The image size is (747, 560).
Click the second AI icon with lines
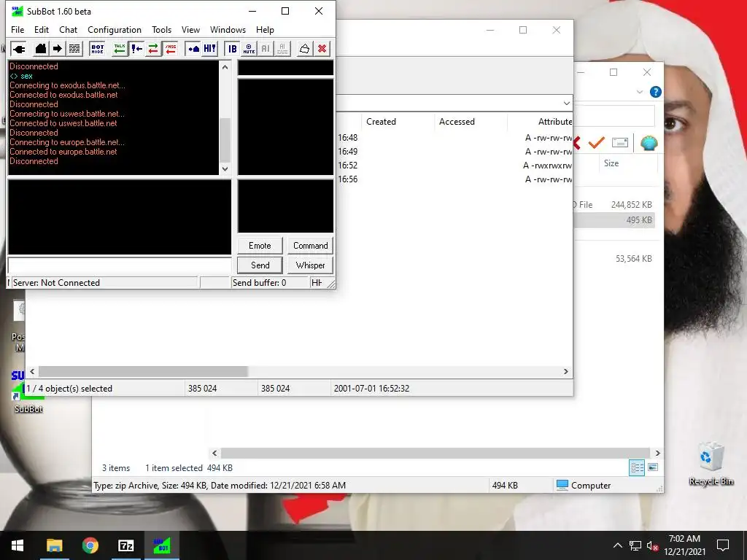tap(282, 49)
